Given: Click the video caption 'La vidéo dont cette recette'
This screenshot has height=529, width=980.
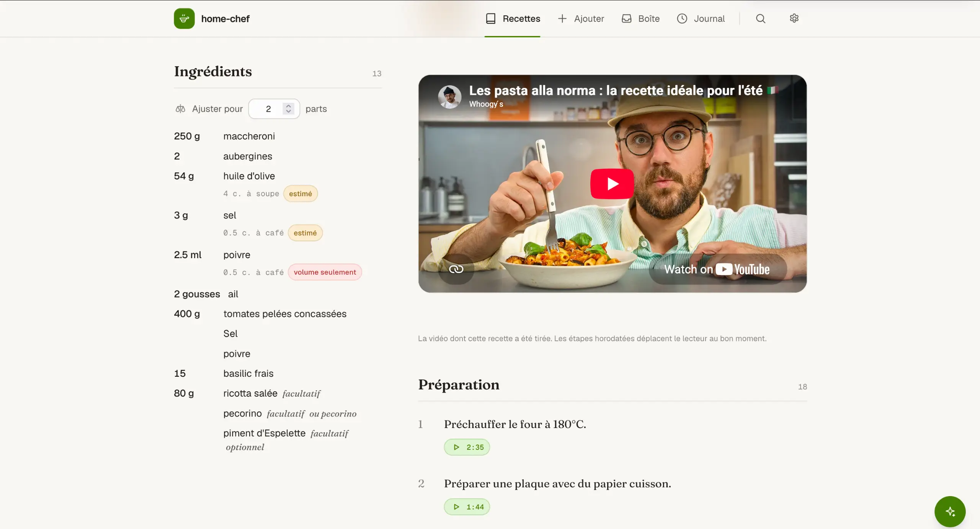Looking at the screenshot, I should coord(592,339).
